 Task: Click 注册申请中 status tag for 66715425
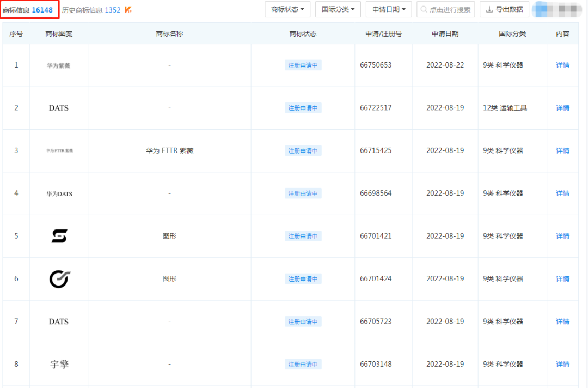click(303, 151)
